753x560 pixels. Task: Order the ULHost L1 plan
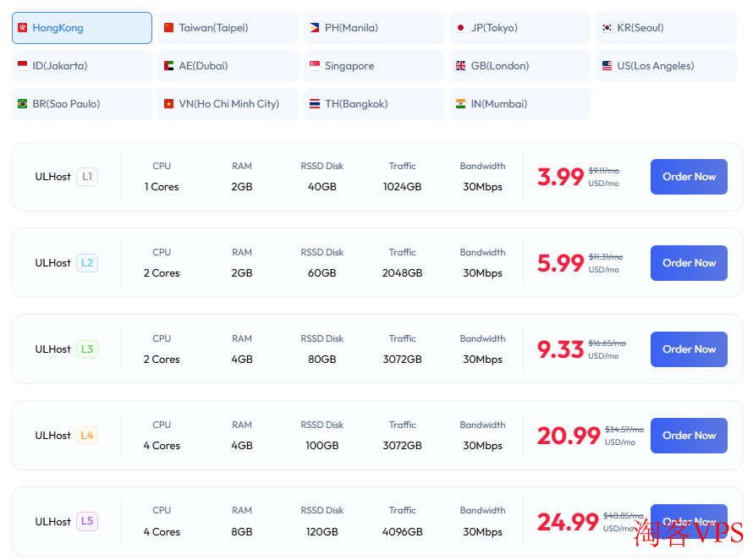coord(689,177)
